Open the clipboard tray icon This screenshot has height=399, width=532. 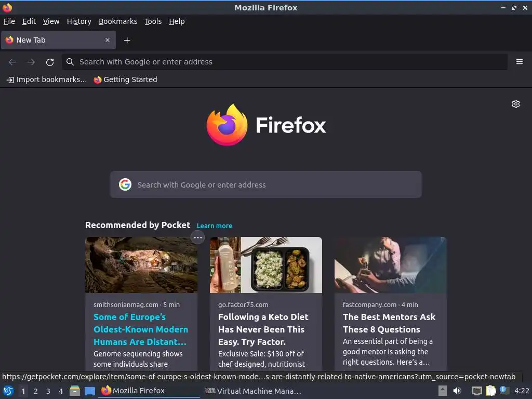click(491, 391)
